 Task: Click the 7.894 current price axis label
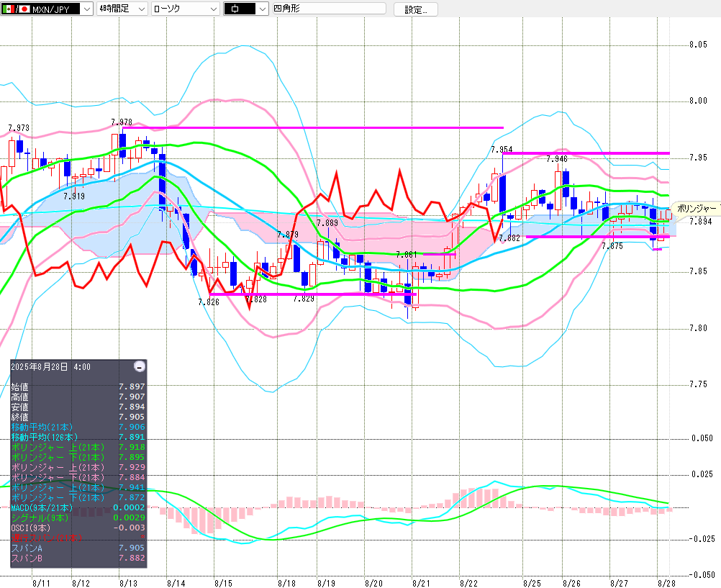coord(701,221)
